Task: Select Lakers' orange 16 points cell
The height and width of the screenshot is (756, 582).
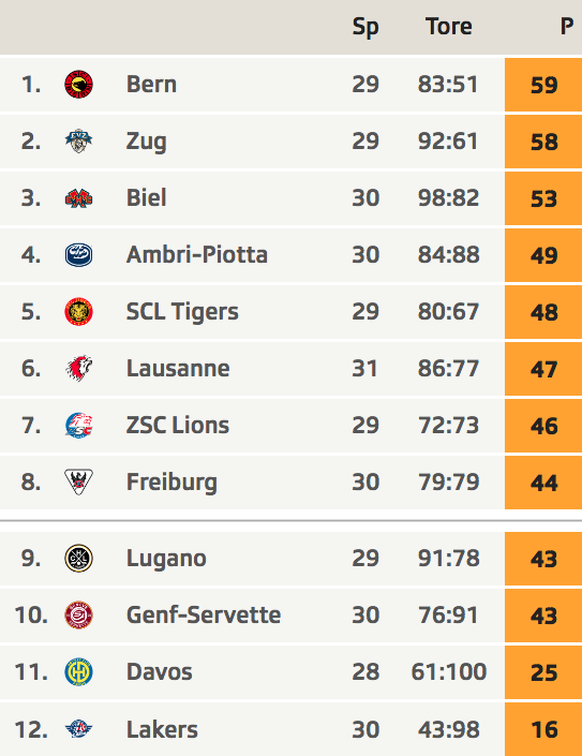Action: 543,729
